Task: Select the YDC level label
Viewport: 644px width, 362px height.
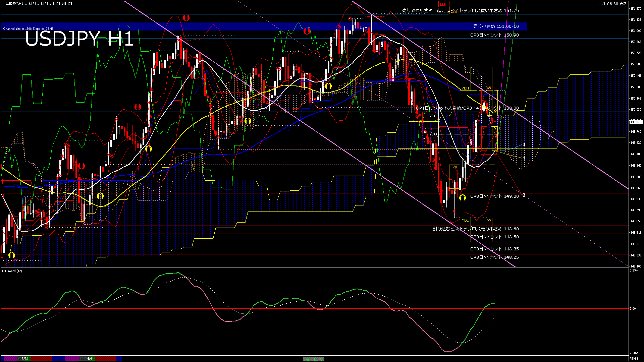Action: pos(433,116)
